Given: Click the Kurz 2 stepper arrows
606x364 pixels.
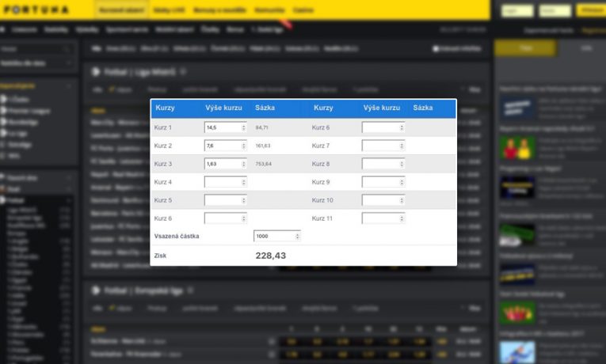Looking at the screenshot, I should pos(242,146).
